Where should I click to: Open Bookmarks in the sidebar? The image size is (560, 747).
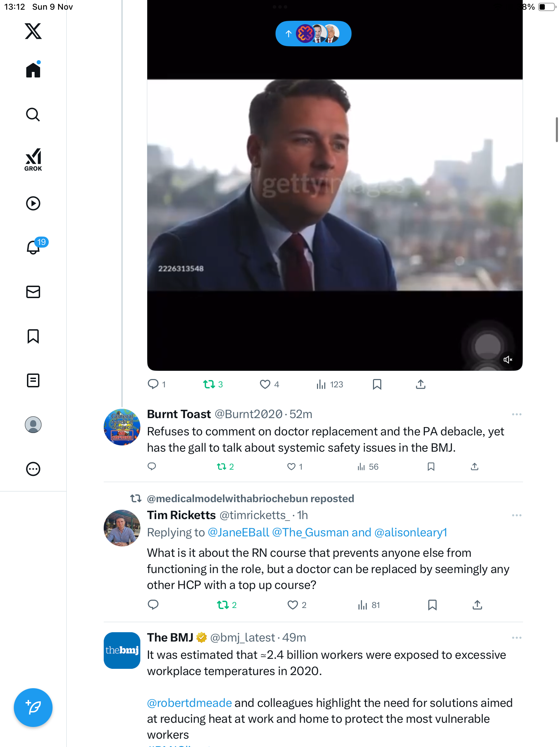point(33,336)
